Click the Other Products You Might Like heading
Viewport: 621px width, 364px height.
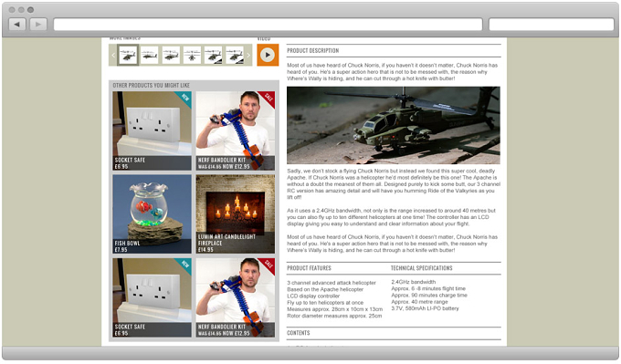[x=152, y=85]
